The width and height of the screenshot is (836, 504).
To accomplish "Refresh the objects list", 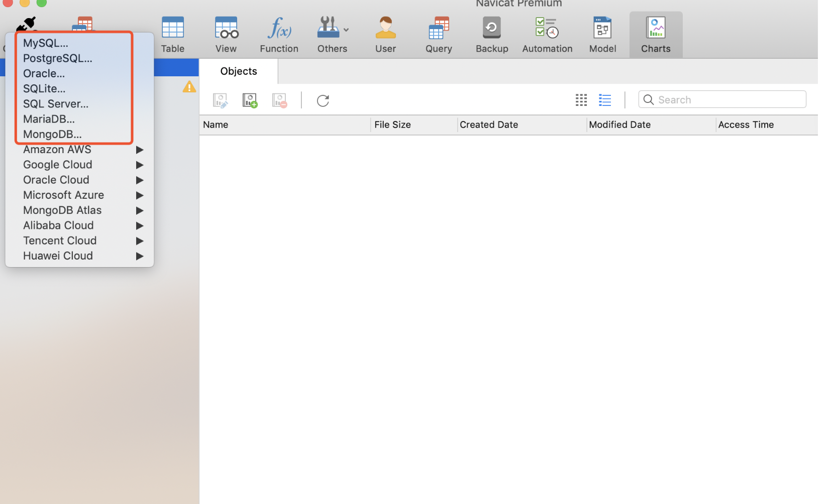I will [x=323, y=100].
